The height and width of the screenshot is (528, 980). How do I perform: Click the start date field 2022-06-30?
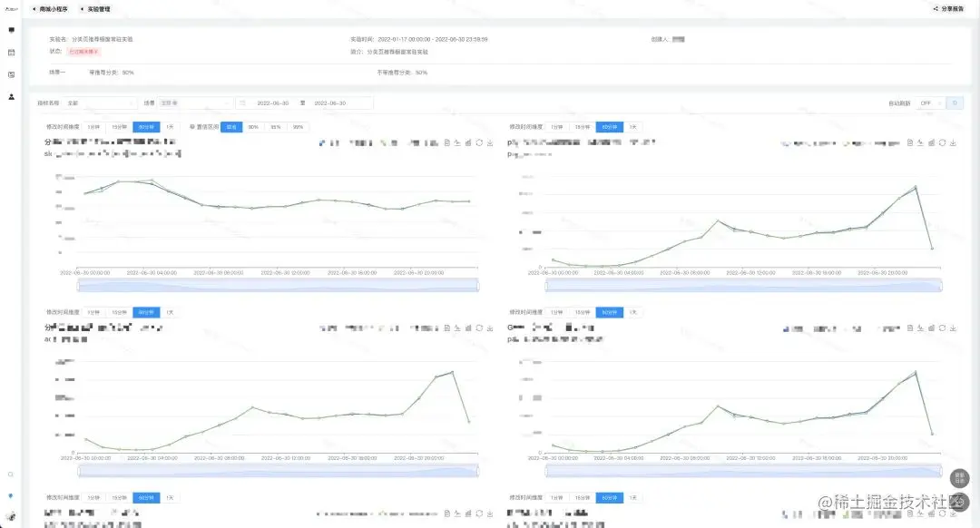(x=272, y=103)
